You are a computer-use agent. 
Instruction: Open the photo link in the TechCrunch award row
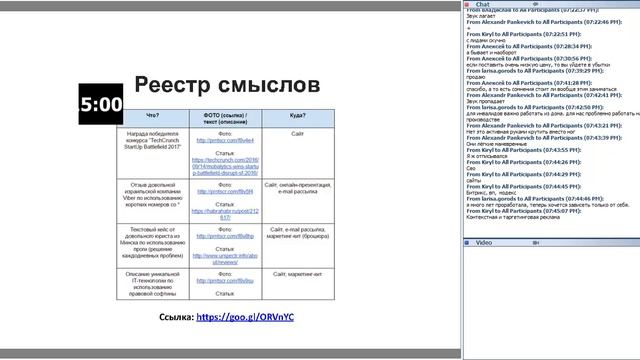coord(225,140)
